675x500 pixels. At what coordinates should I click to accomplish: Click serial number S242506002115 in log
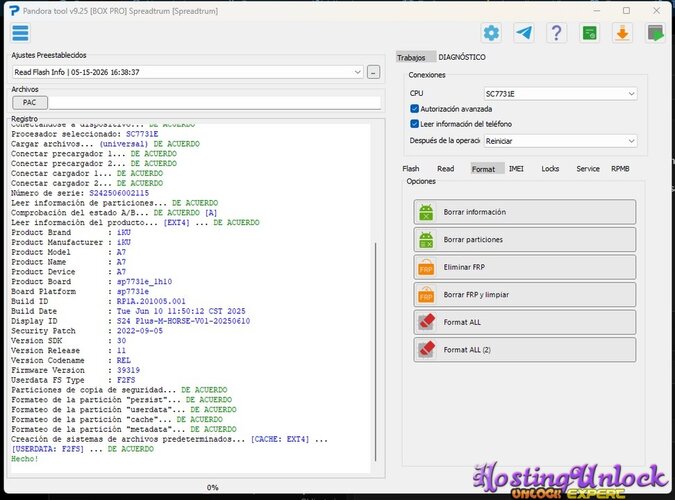click(x=119, y=193)
